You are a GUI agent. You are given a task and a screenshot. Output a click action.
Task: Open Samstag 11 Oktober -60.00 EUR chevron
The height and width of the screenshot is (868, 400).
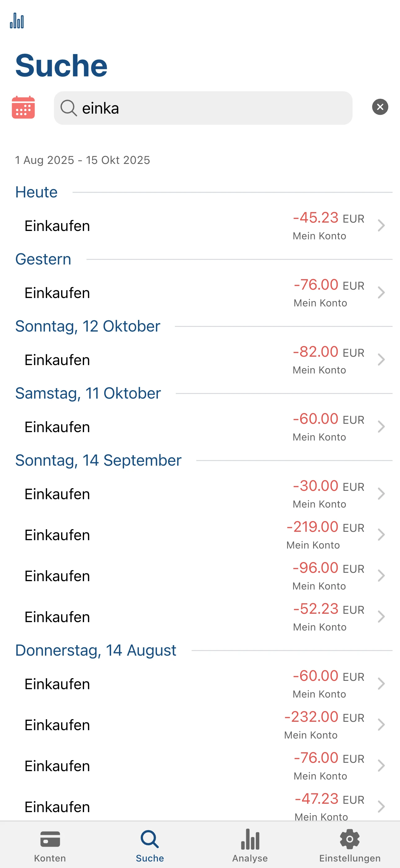click(x=381, y=427)
